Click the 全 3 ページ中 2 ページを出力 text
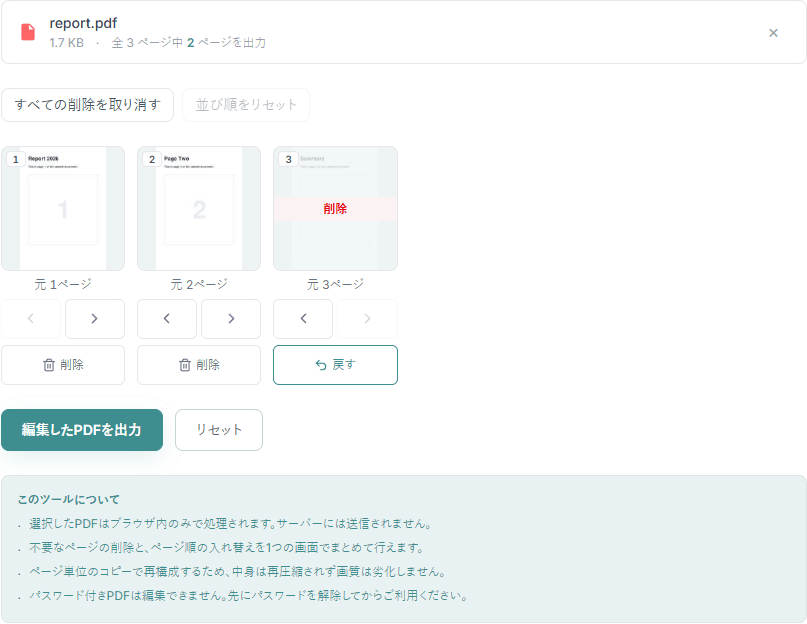 [189, 43]
